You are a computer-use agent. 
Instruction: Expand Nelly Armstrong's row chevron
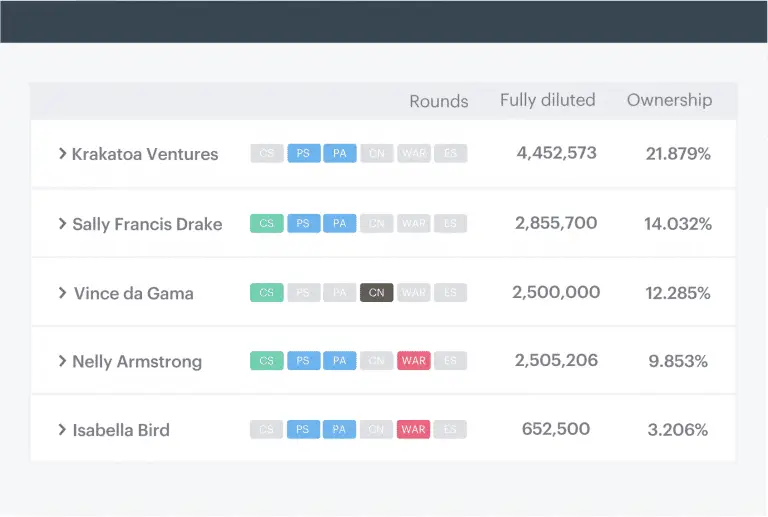pyautogui.click(x=62, y=361)
